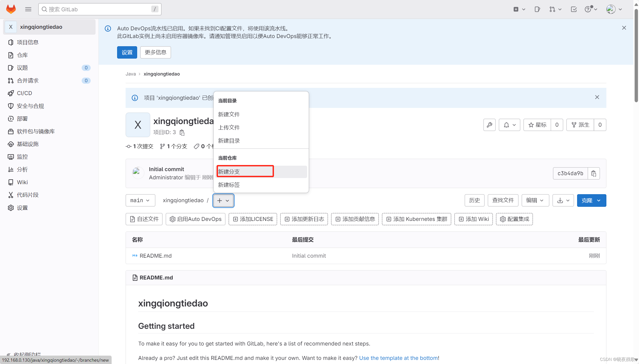Select 新建目录 from menu
The height and width of the screenshot is (364, 639).
click(261, 141)
